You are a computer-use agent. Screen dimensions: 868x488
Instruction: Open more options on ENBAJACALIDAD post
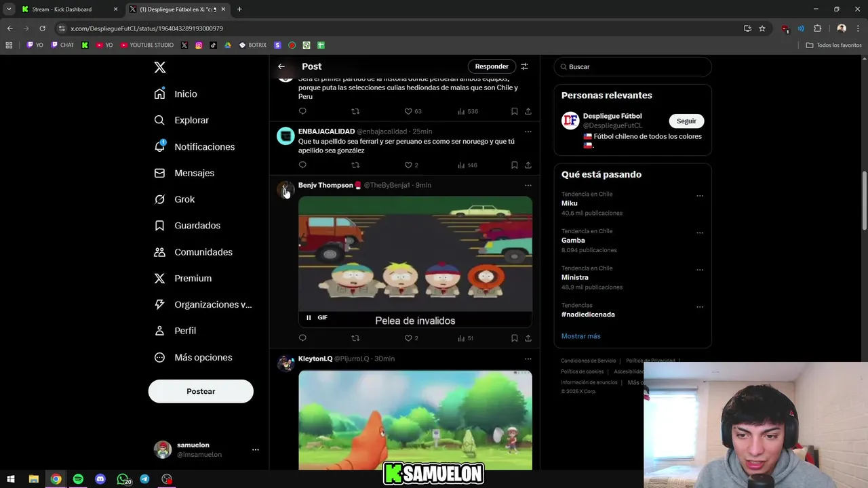pos(528,131)
